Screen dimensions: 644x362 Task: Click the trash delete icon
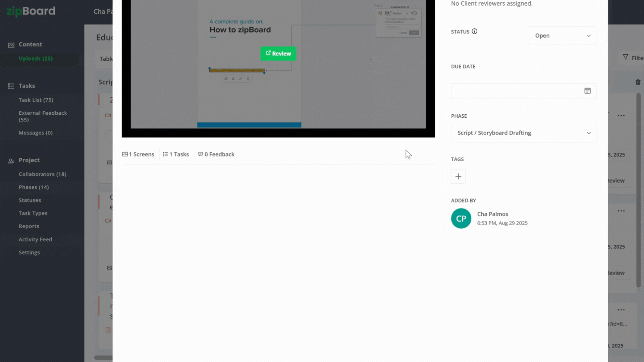pyautogui.click(x=638, y=82)
